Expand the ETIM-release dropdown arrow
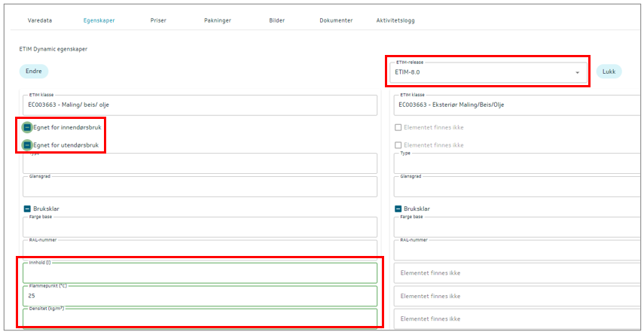Viewport: 644px width, 335px height. [577, 73]
